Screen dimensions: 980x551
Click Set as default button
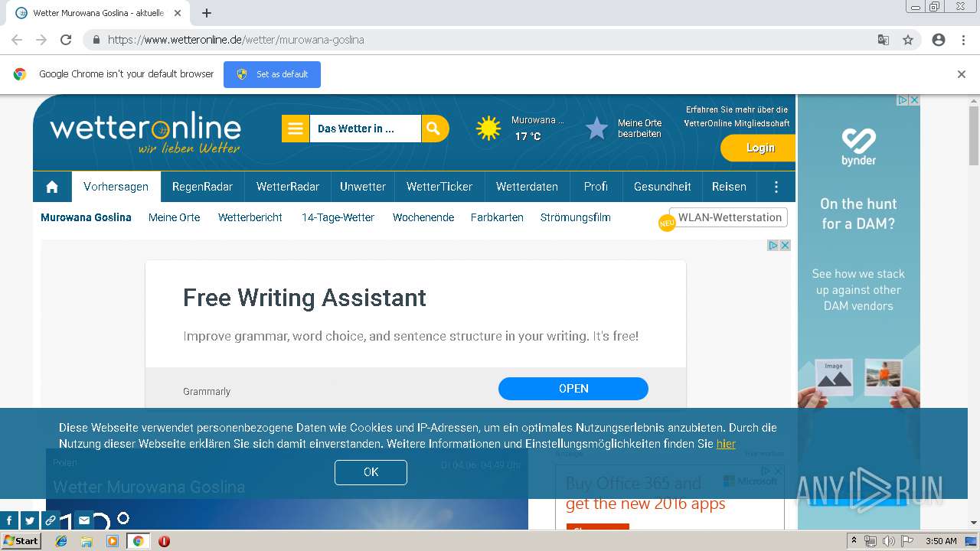point(272,74)
